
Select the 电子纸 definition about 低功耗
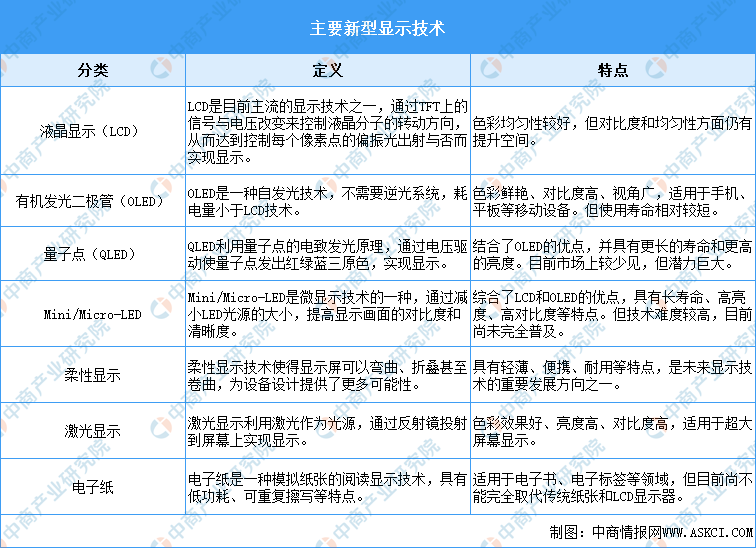point(327,487)
